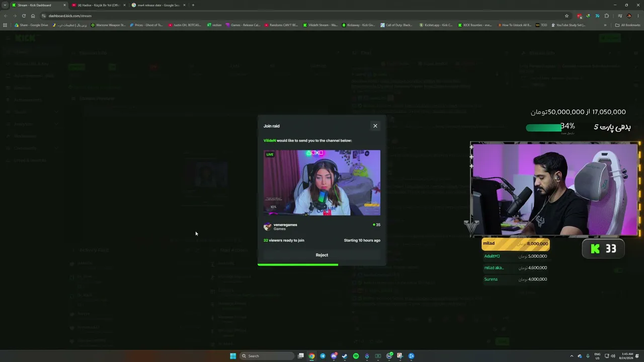Open the Randoms CAN'T BE bookmark
The height and width of the screenshot is (362, 644).
[281, 25]
